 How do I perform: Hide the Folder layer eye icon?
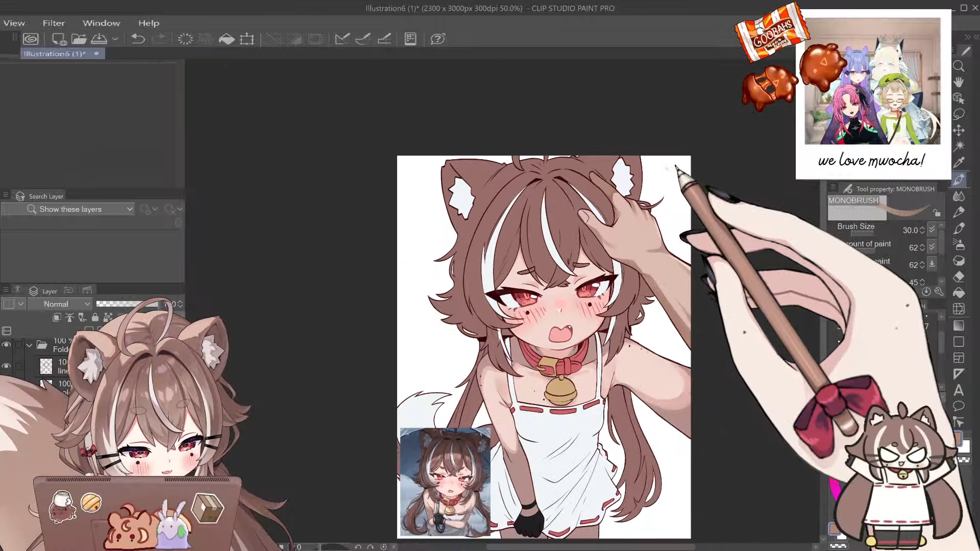(x=6, y=345)
